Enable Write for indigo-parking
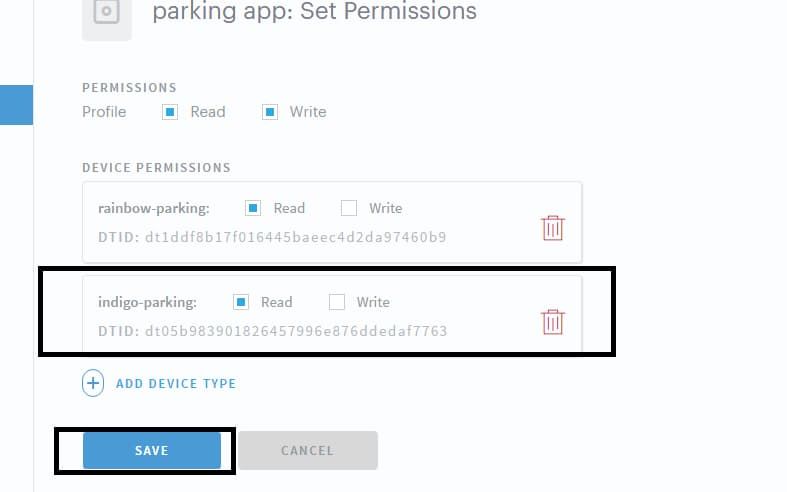787x492 pixels. click(x=337, y=302)
